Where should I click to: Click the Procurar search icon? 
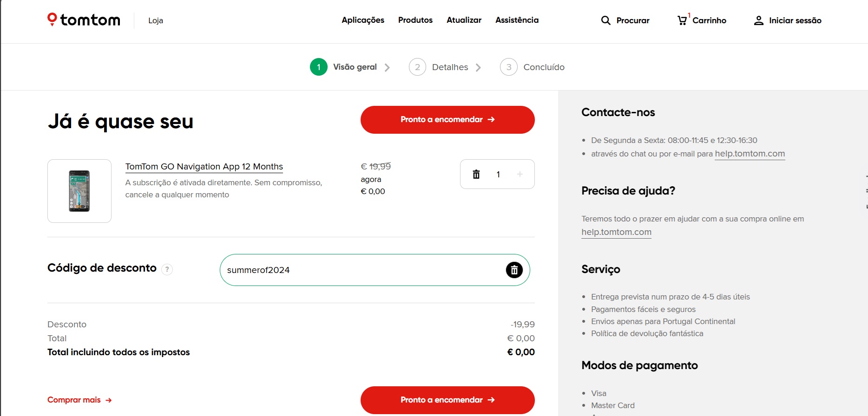(x=605, y=20)
